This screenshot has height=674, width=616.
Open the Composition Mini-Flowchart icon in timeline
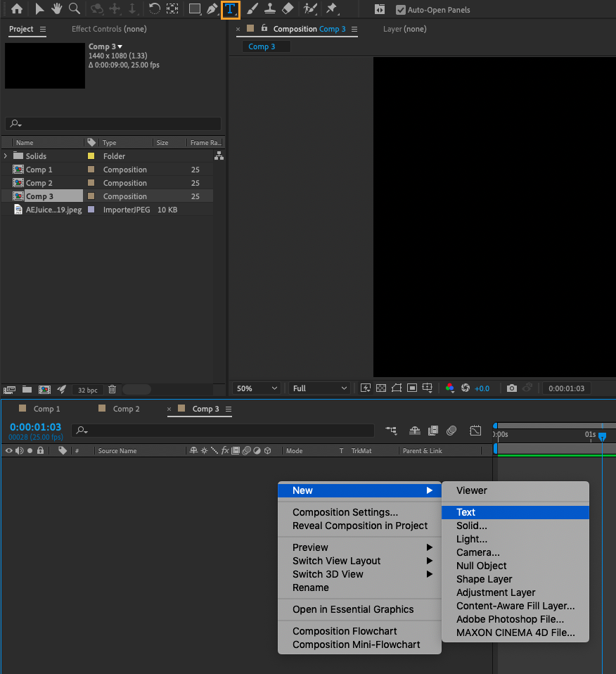click(392, 431)
